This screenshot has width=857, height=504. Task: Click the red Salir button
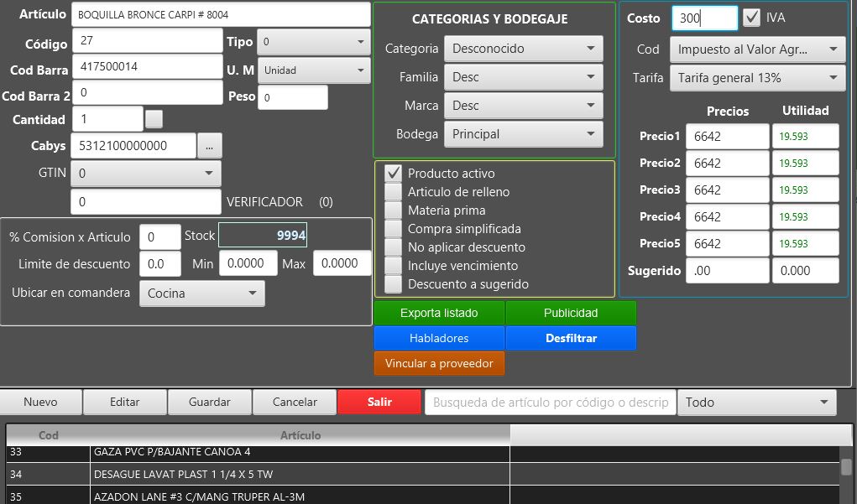pos(379,403)
